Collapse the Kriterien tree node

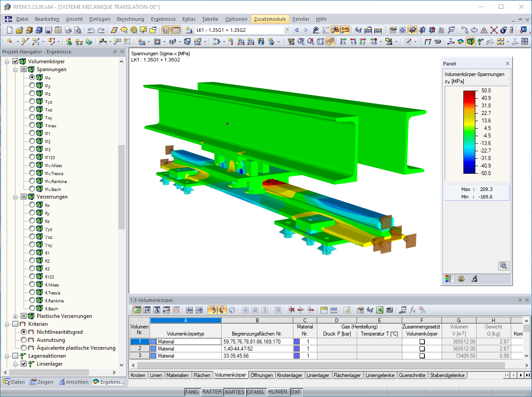click(8, 324)
